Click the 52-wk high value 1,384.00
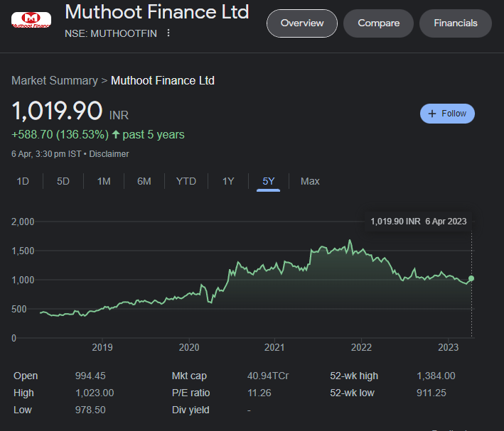Screen dimensions: 504x431 [x=436, y=376]
